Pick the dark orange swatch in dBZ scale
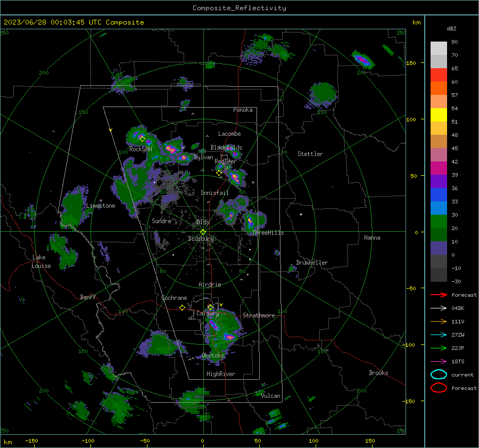The height and width of the screenshot is (448, 479). pyautogui.click(x=439, y=88)
